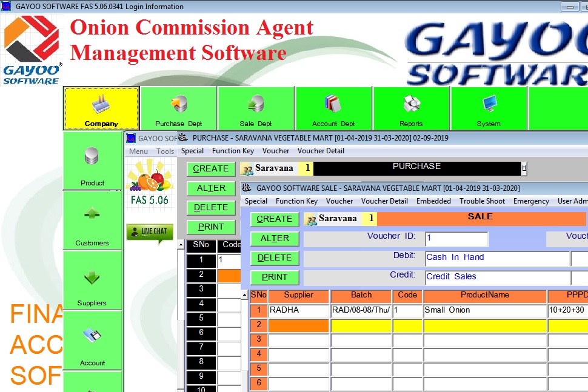588x392 pixels.
Task: Select RADHA supplier cell in Sale grid
Action: (298, 310)
